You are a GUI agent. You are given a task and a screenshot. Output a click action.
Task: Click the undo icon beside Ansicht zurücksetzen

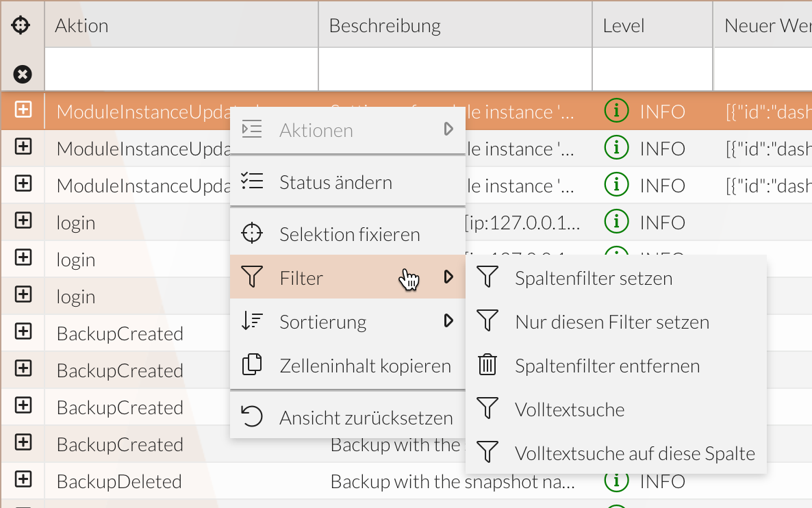[x=252, y=416]
